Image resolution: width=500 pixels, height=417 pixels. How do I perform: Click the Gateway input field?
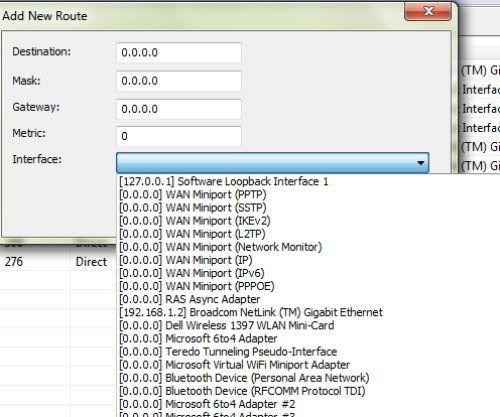coord(179,109)
